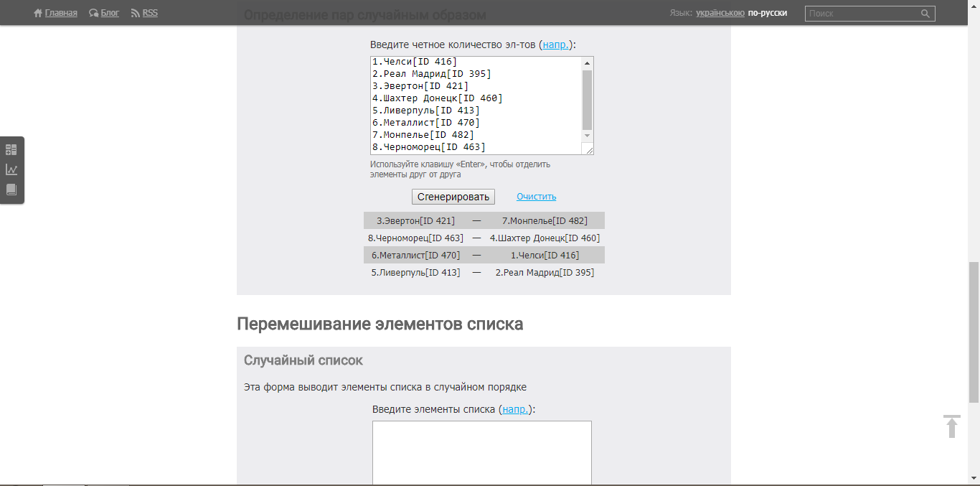The image size is (980, 486).
Task: Click the blog icon beside Блог
Action: [x=94, y=13]
